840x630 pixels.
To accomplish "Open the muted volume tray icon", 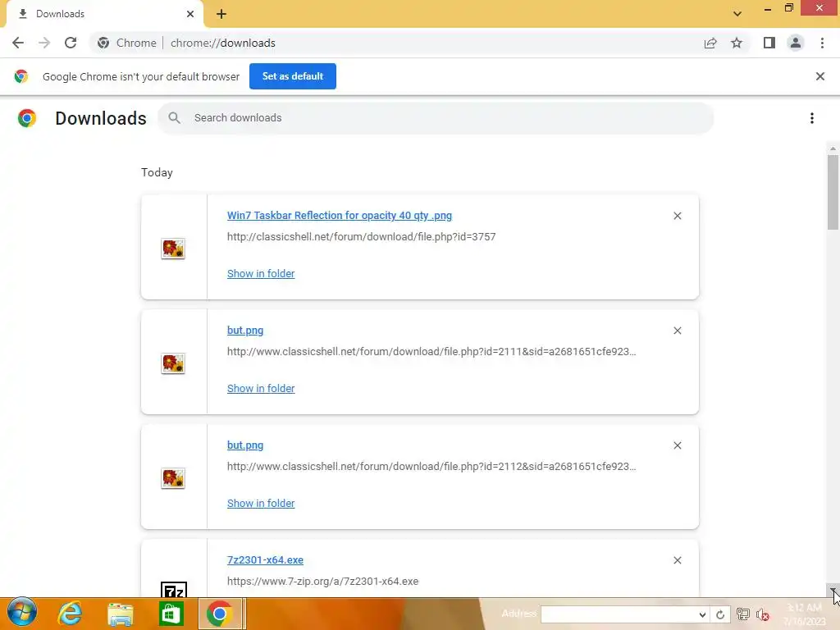I will point(763,615).
